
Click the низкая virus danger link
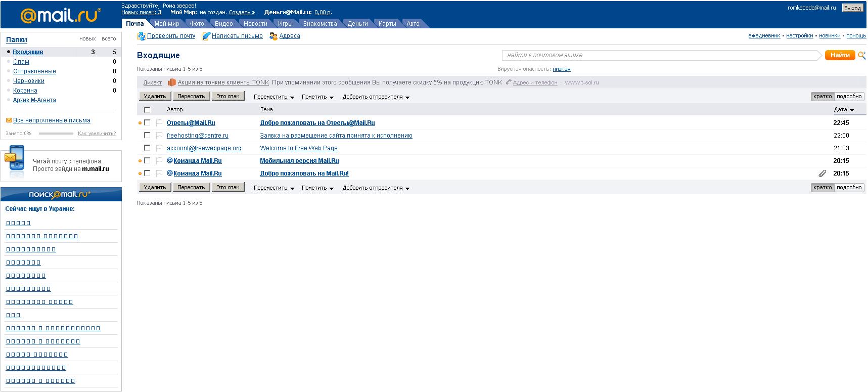[x=562, y=69]
